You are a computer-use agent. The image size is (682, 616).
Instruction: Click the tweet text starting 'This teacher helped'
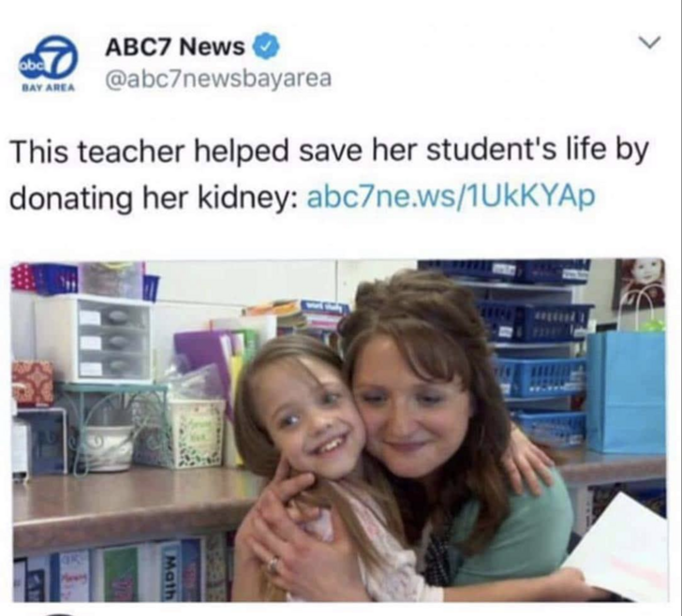click(x=330, y=174)
